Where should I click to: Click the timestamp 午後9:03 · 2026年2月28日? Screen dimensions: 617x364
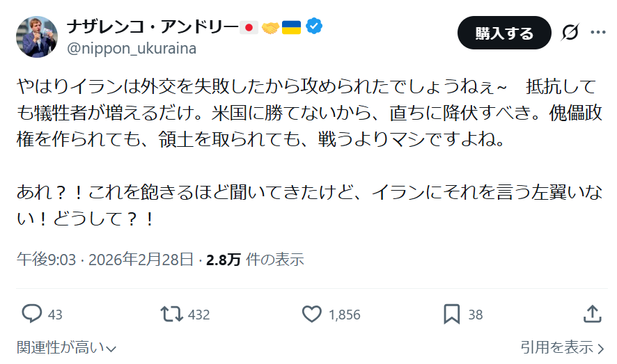tap(105, 260)
